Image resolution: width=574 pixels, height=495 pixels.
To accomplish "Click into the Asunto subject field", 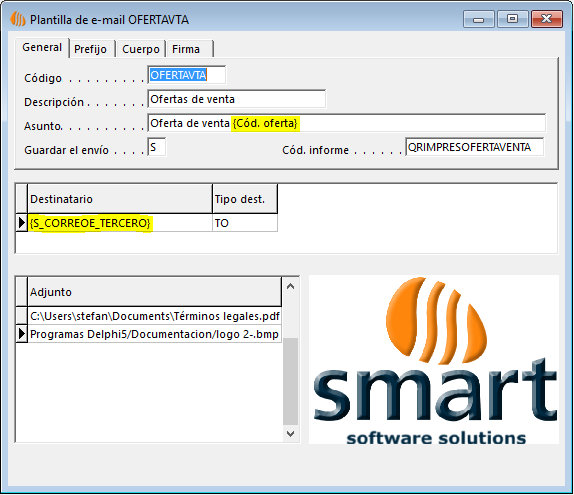I will 346,123.
